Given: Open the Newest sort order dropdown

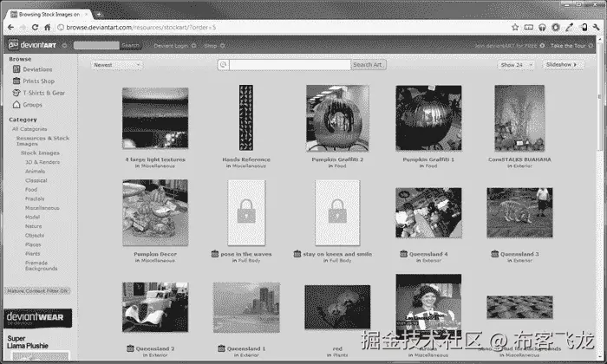Looking at the screenshot, I should coord(117,65).
